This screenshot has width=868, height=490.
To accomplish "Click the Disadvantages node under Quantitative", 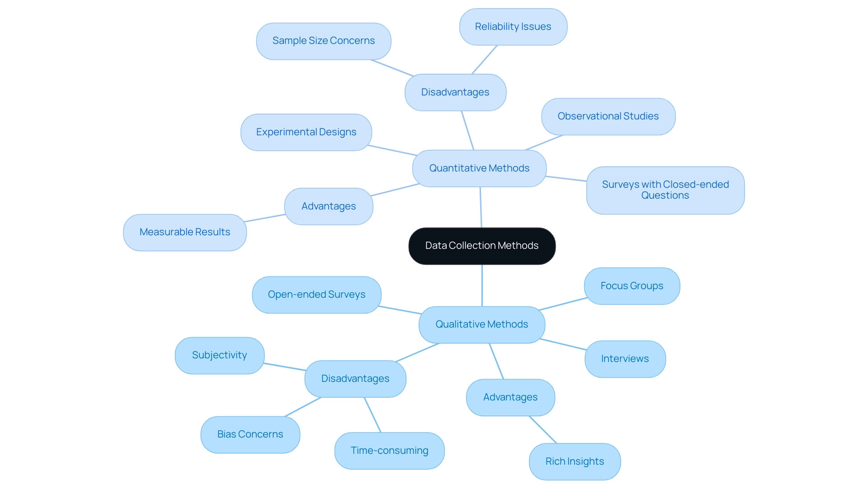I will [454, 92].
